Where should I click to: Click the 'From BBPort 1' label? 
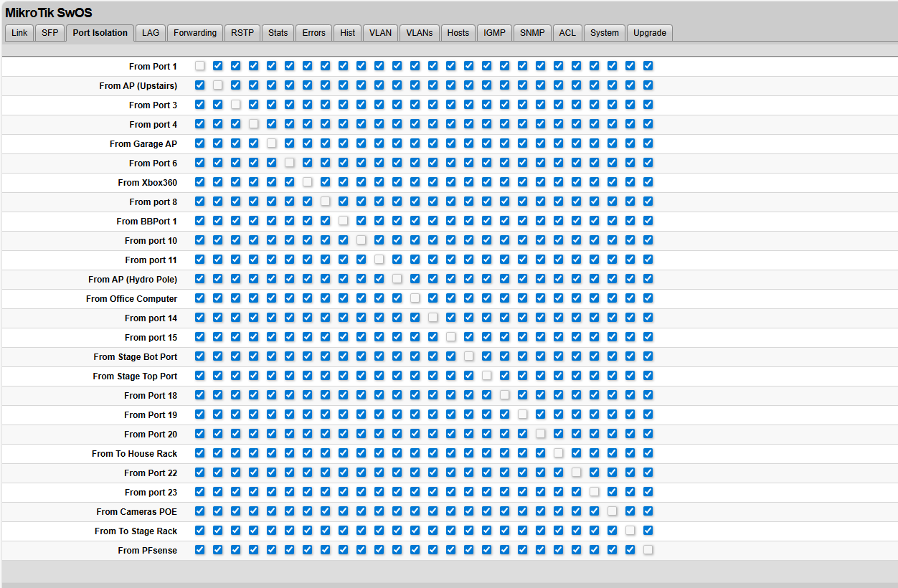[x=147, y=222]
